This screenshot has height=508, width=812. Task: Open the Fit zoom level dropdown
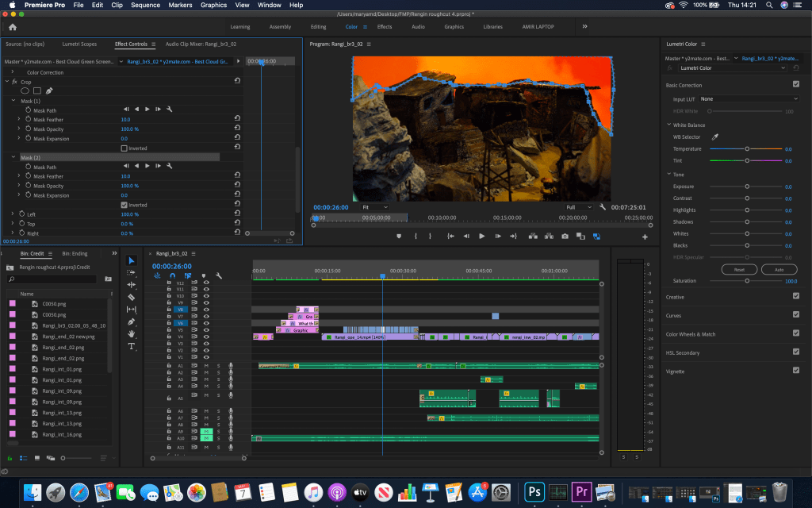click(x=375, y=207)
